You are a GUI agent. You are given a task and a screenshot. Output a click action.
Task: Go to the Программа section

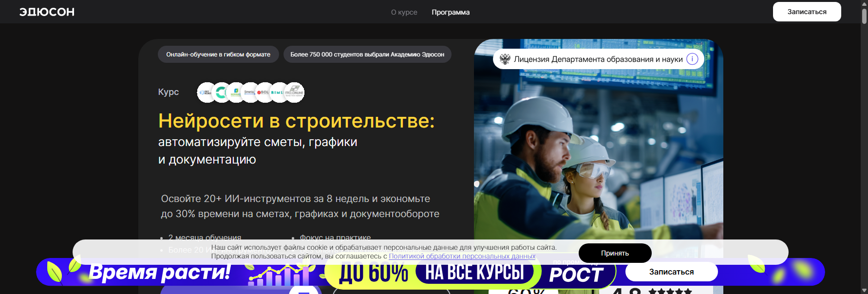451,12
